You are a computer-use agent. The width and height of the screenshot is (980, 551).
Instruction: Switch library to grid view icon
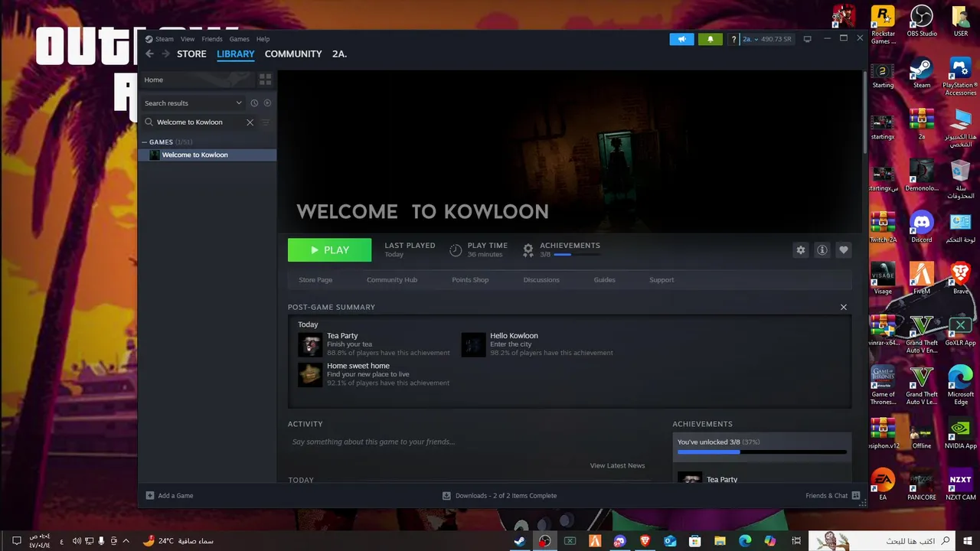coord(265,79)
